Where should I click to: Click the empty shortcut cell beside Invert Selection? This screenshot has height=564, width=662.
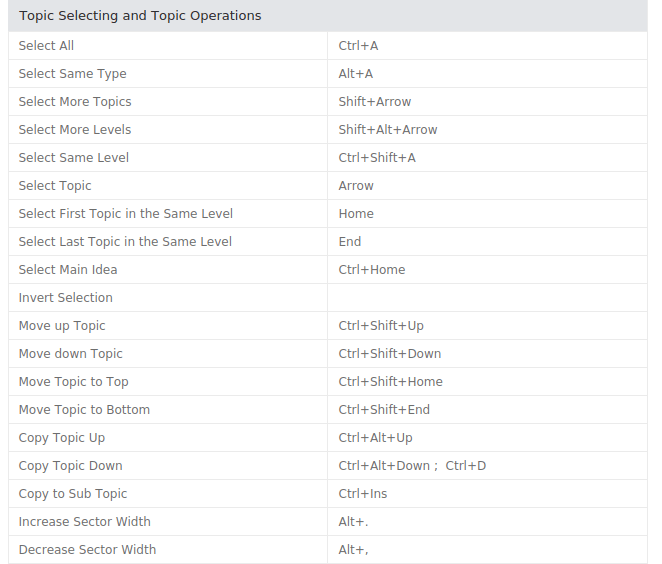click(x=487, y=298)
